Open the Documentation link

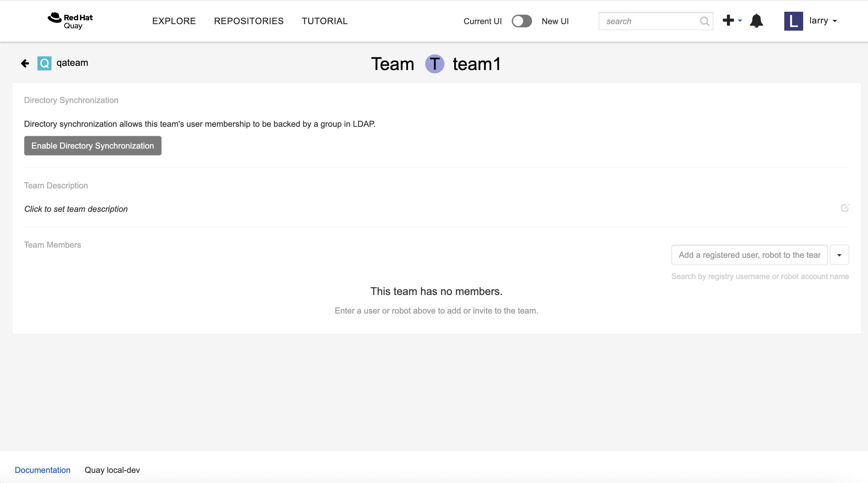click(x=42, y=470)
